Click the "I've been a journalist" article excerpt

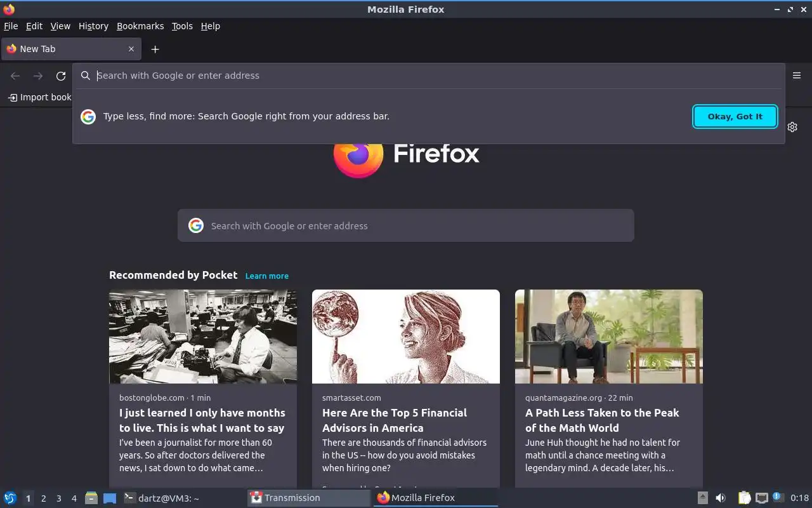point(195,455)
